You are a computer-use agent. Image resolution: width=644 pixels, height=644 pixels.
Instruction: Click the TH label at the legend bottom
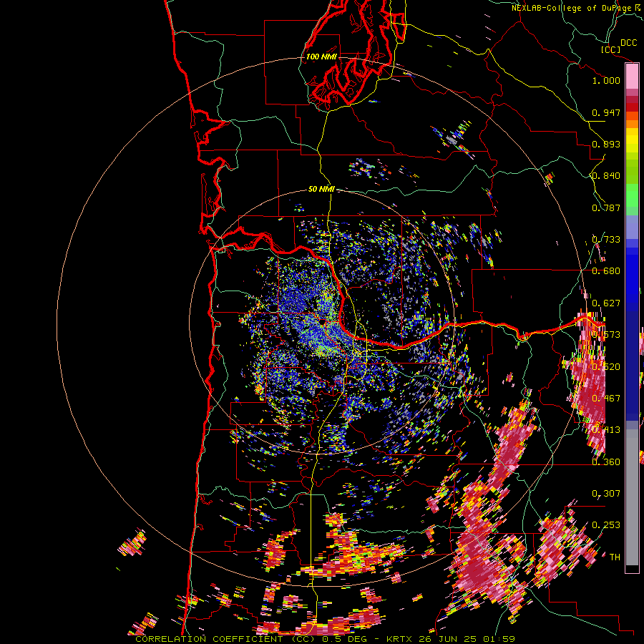615,557
